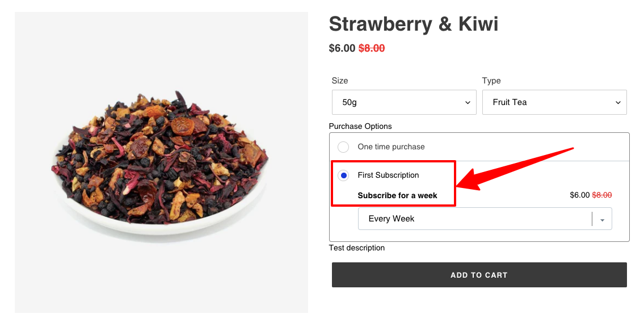Click the Strawberry & Kiwi product title

pos(414,24)
